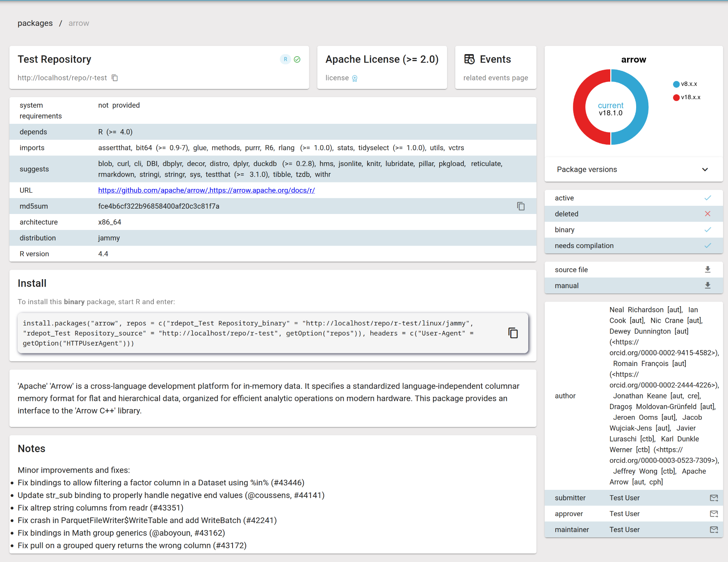The width and height of the screenshot is (728, 562).
Task: Click the note 'Fix altrep string columns from readr'
Action: (100, 508)
